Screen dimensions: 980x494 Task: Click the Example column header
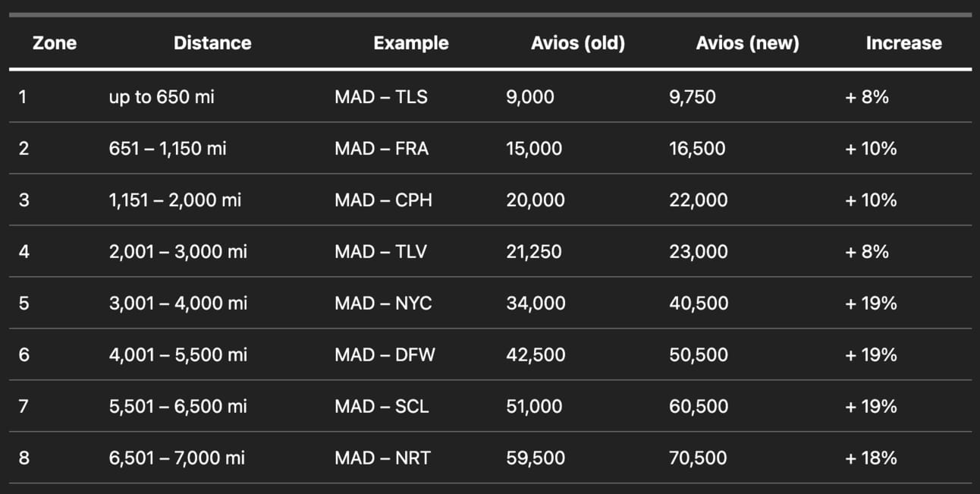point(411,43)
